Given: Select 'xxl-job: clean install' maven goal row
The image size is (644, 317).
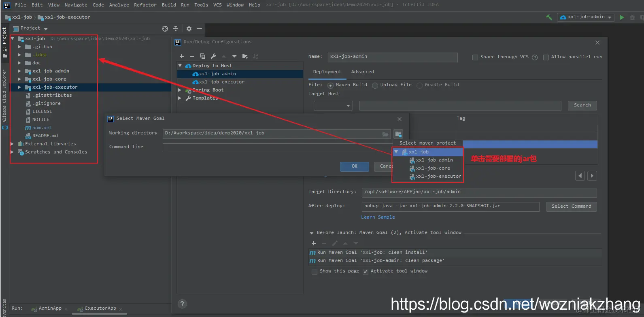Looking at the screenshot, I should [x=455, y=252].
